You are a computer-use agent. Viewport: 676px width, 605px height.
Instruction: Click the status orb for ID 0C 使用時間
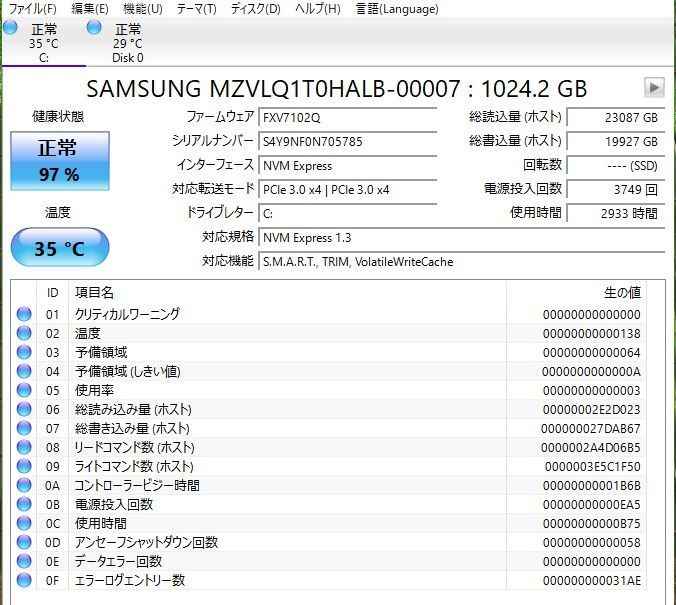point(24,523)
